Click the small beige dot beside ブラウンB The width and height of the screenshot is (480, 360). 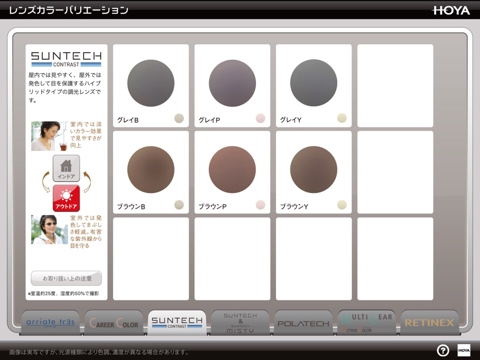[179, 205]
